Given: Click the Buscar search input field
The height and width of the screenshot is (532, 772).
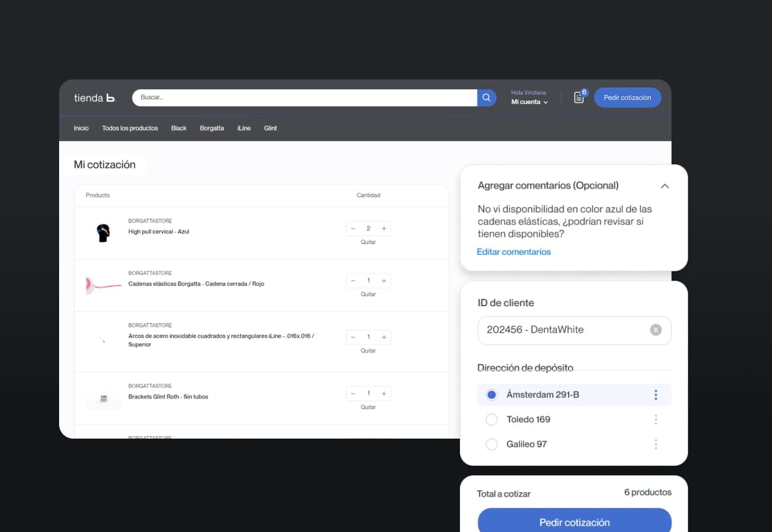Looking at the screenshot, I should tap(296, 97).
